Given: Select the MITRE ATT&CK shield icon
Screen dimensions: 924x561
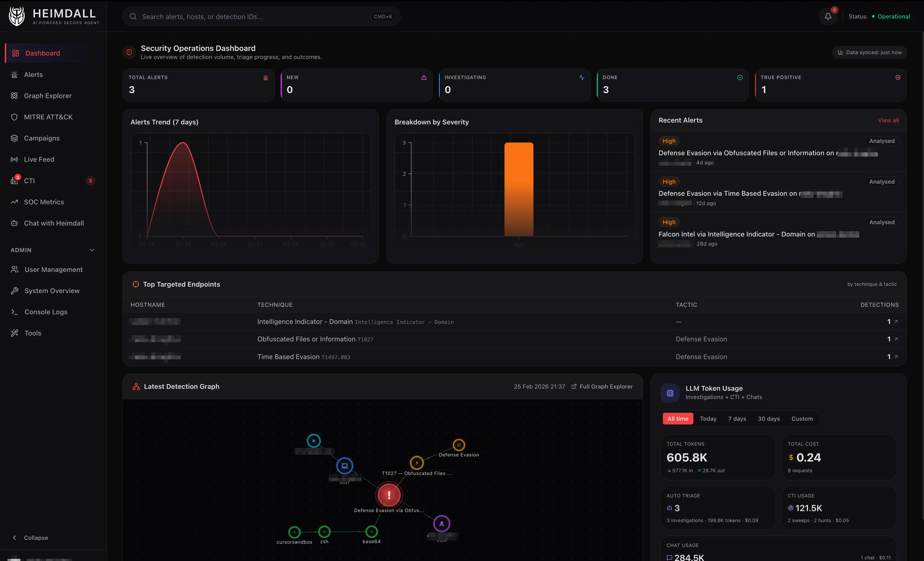Looking at the screenshot, I should (14, 117).
